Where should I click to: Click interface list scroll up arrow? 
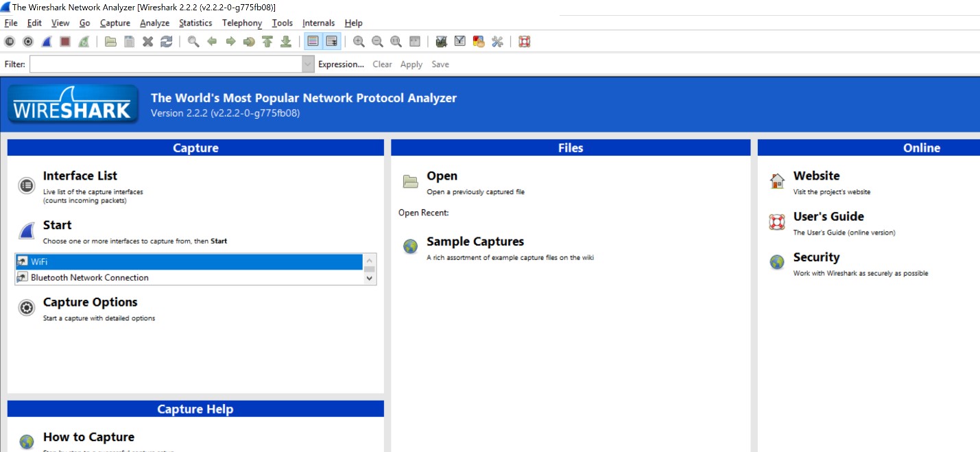pyautogui.click(x=370, y=261)
